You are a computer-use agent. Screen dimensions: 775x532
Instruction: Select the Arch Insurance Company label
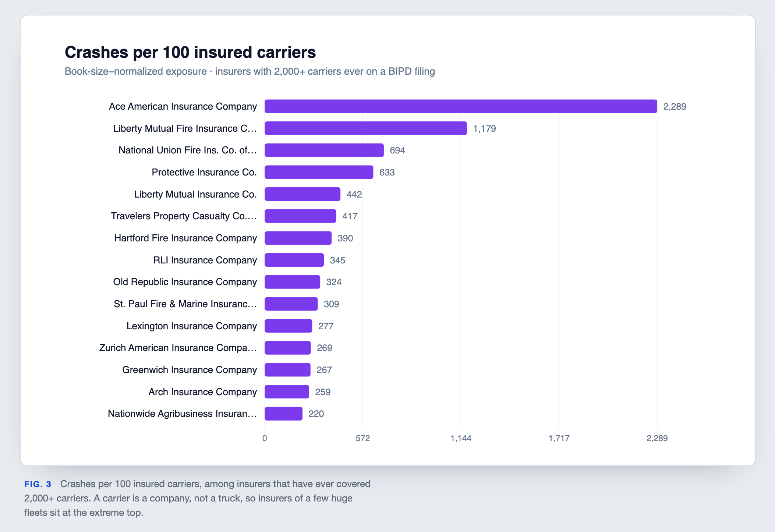pos(203,392)
